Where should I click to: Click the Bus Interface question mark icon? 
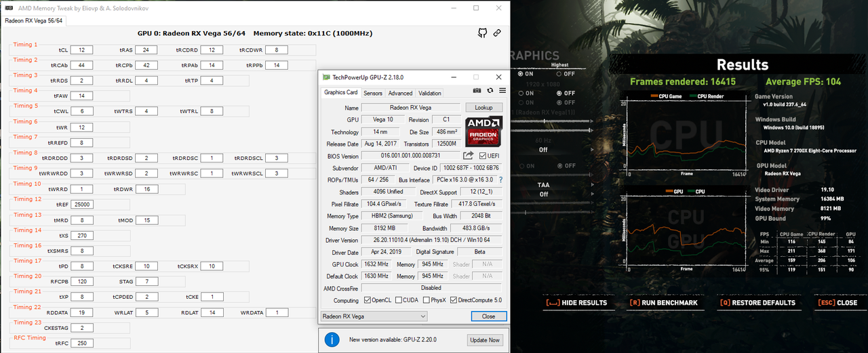pos(501,180)
